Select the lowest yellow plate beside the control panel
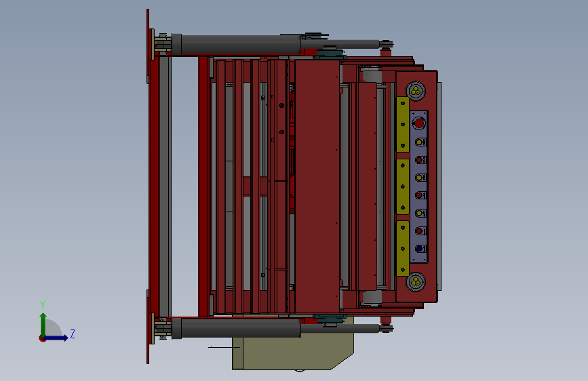This screenshot has width=588, height=381. [403, 249]
